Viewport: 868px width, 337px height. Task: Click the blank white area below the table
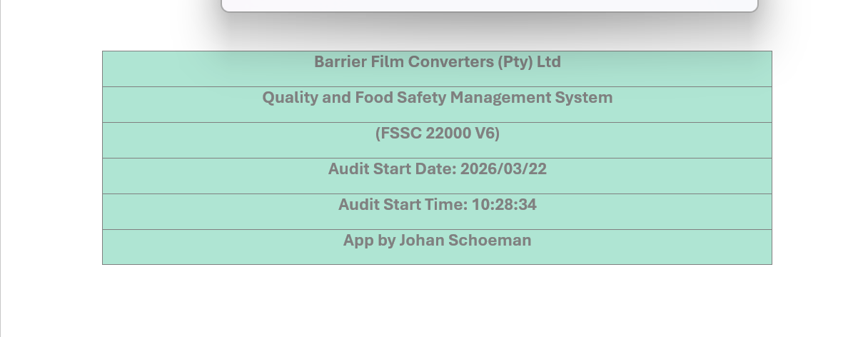click(x=437, y=300)
